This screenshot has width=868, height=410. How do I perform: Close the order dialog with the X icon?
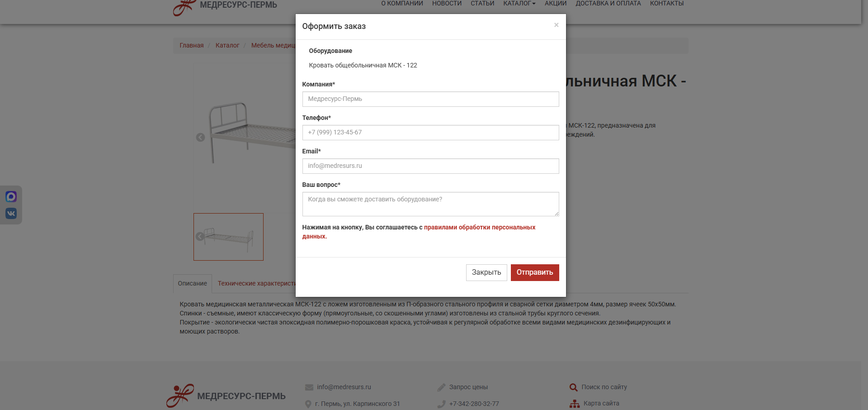[x=556, y=25]
